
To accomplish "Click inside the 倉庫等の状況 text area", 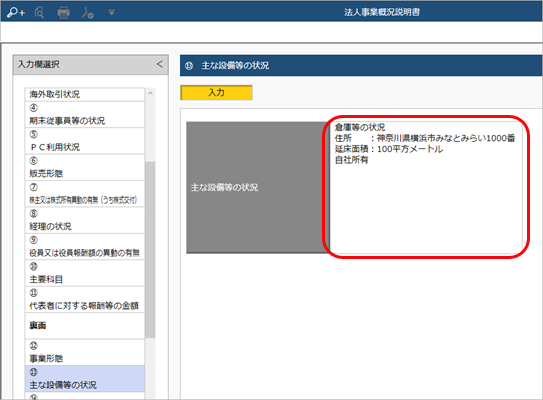I will 426,187.
